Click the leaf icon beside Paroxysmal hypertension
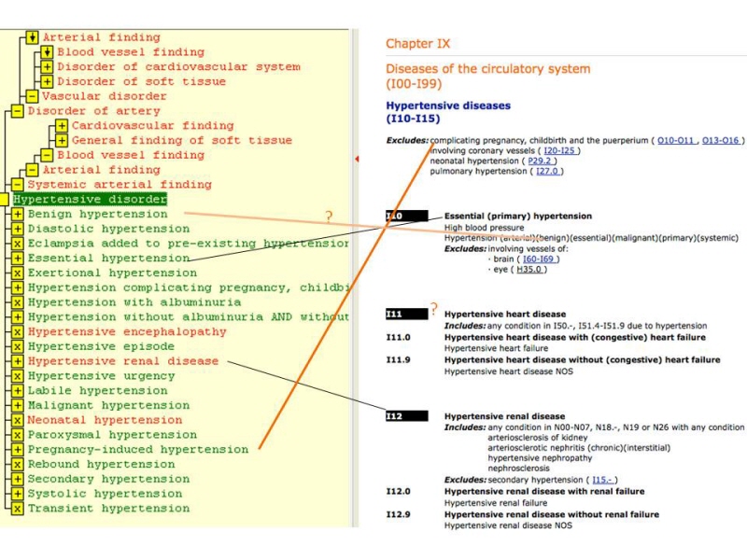Viewport: 747px width, 560px height. coord(17,435)
